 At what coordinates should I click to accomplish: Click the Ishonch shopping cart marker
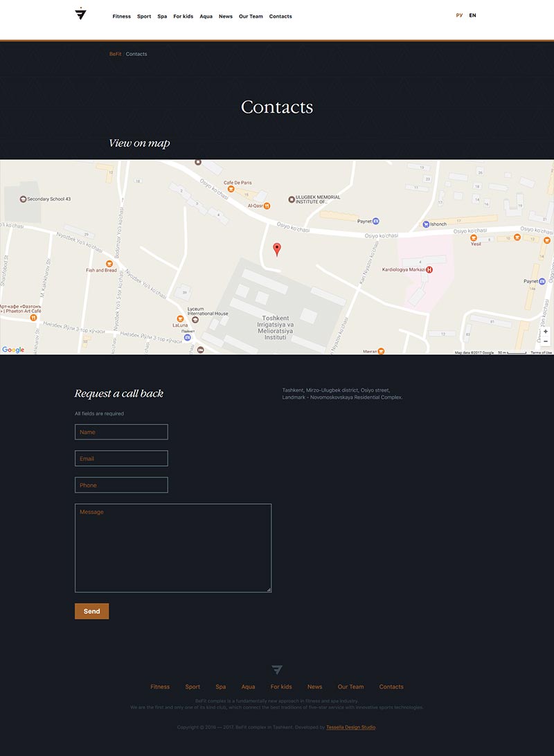pos(426,224)
